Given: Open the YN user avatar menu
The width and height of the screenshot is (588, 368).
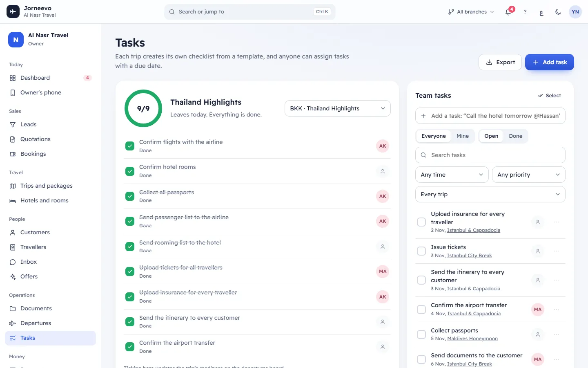Looking at the screenshot, I should (575, 12).
